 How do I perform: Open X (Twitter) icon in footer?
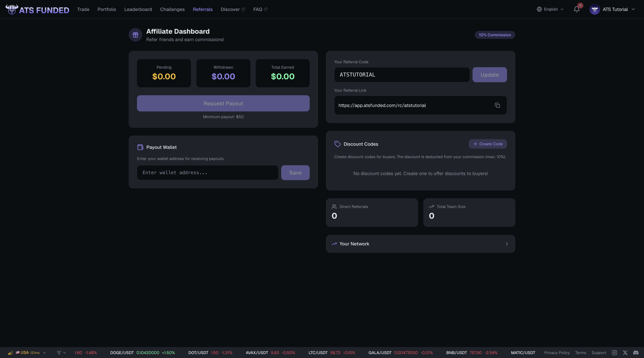(625, 352)
